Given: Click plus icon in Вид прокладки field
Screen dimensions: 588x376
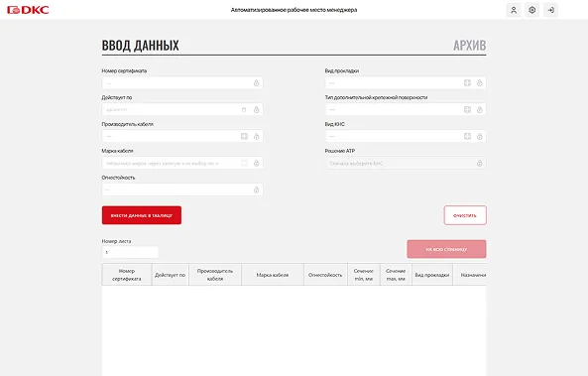Looking at the screenshot, I should coord(467,83).
